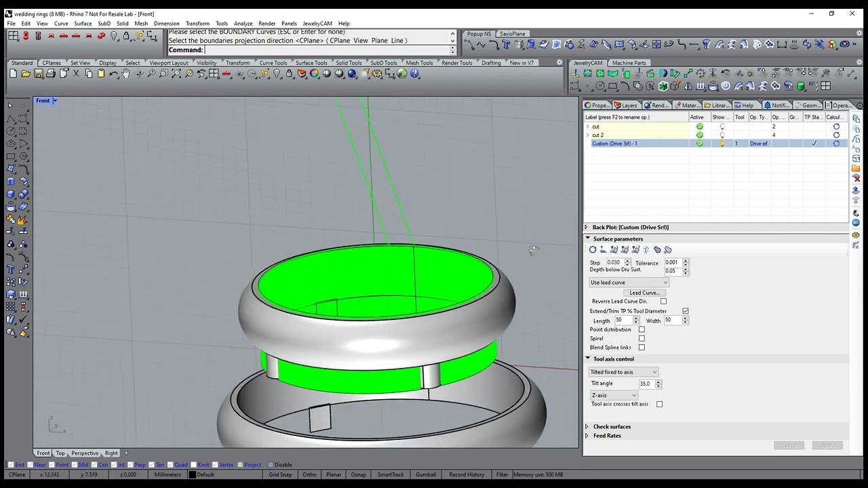Collapse the Surface parameters section
The width and height of the screenshot is (868, 488).
(x=587, y=239)
